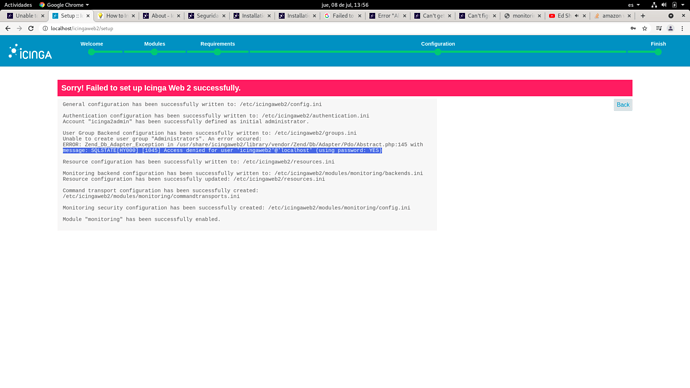This screenshot has width=690, height=388.
Task: Open Chrome three-dot menu
Action: tap(682, 28)
